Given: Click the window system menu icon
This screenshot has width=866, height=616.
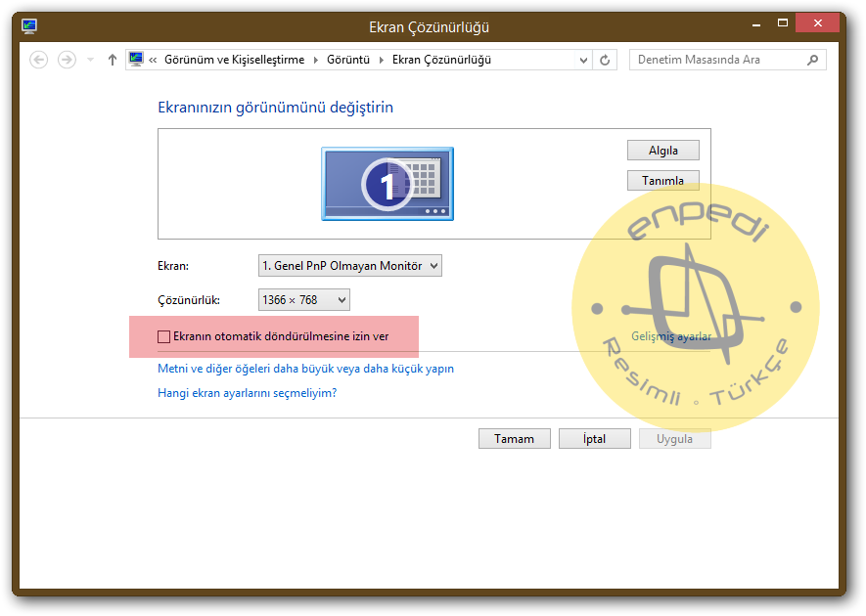Looking at the screenshot, I should pyautogui.click(x=29, y=26).
